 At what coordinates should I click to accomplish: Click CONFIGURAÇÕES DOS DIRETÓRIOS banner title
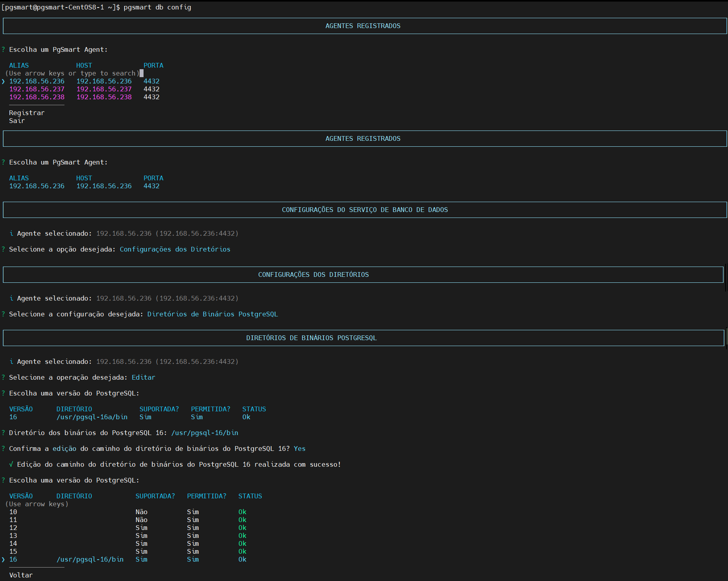click(x=314, y=274)
